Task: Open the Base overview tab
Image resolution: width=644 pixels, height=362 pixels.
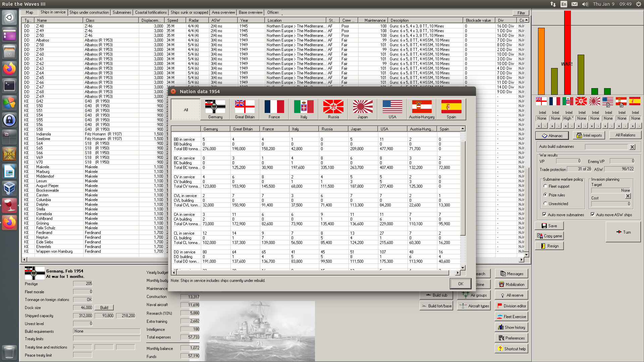Action: 251,12
